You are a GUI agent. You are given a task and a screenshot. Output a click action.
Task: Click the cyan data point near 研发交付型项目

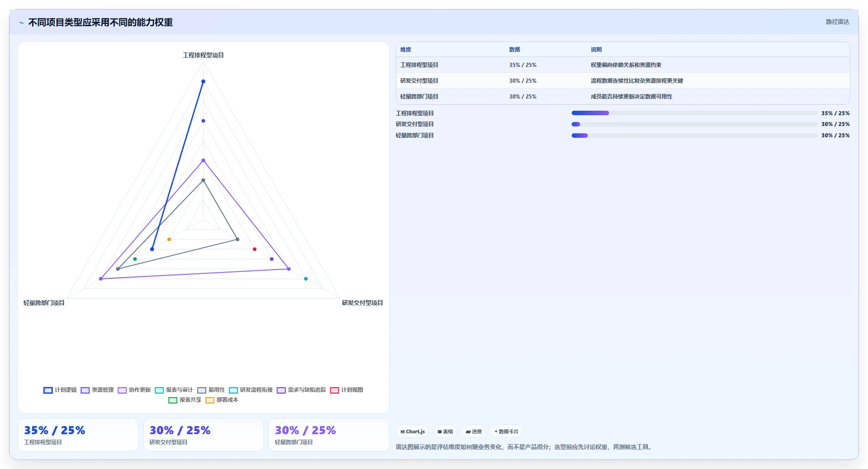(306, 279)
